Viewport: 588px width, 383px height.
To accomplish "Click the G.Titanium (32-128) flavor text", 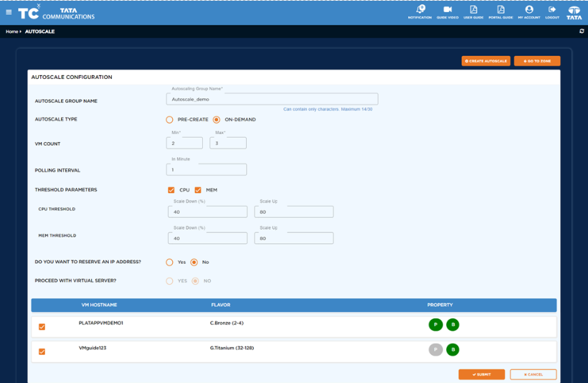I will (x=232, y=348).
